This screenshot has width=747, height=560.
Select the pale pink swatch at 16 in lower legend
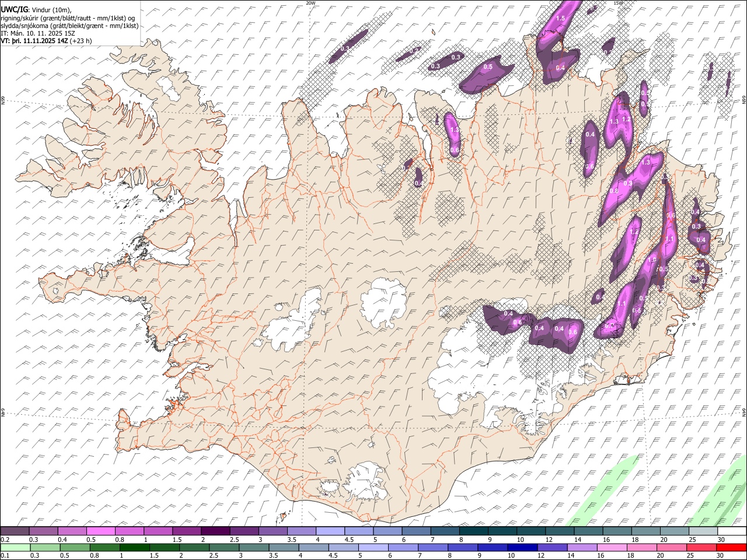click(612, 547)
